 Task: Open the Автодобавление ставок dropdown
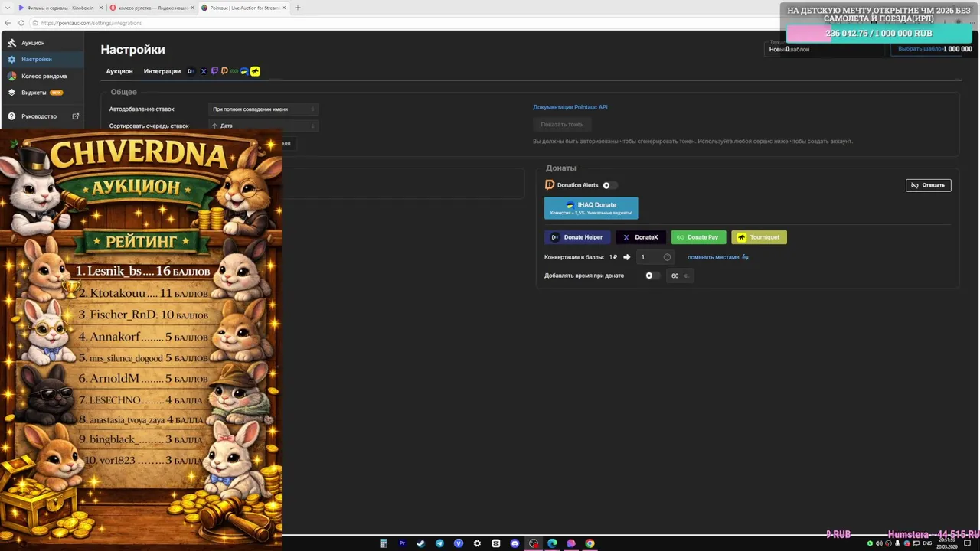[x=263, y=109]
